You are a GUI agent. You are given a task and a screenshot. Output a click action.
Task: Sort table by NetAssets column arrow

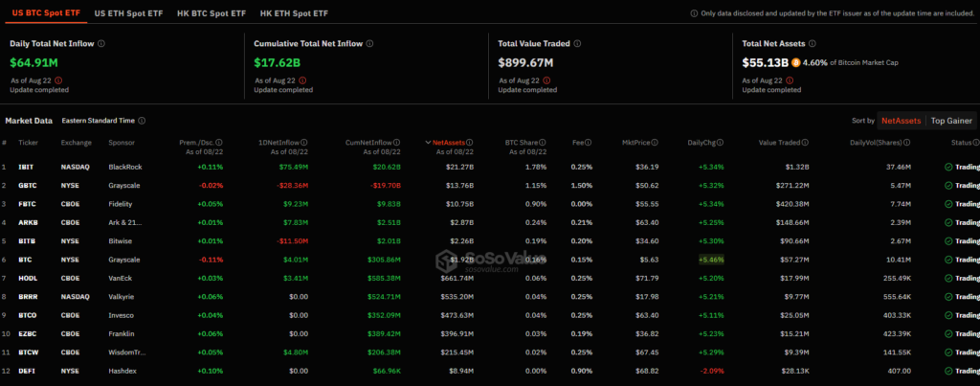(x=428, y=143)
